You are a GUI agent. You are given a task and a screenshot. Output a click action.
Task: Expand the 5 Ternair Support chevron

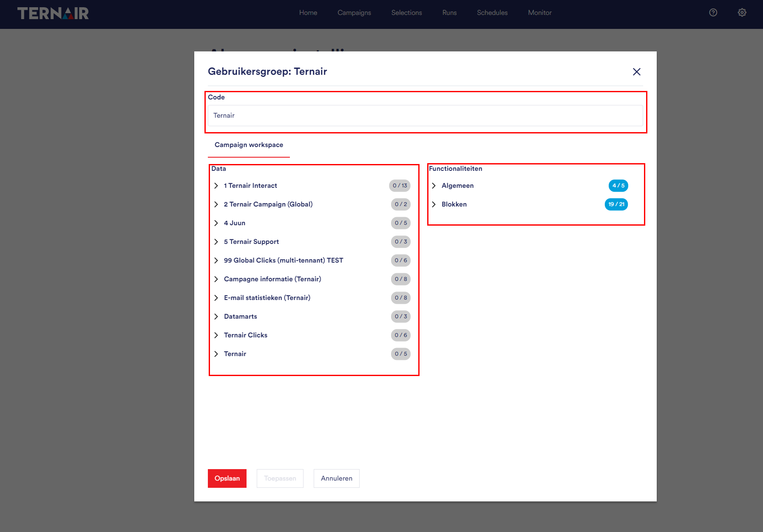tap(216, 242)
